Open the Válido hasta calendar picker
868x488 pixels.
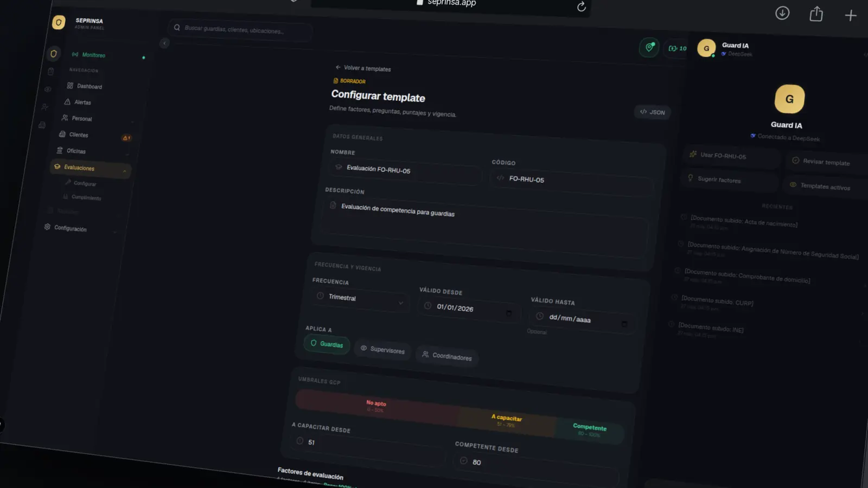[624, 324]
